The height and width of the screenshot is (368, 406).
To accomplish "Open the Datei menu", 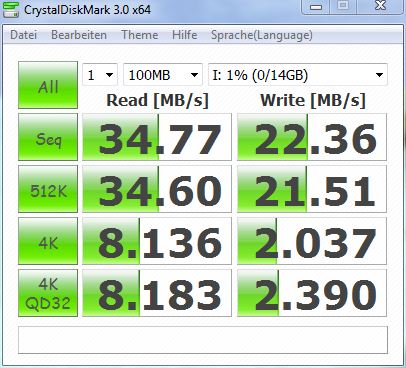I will pos(23,35).
